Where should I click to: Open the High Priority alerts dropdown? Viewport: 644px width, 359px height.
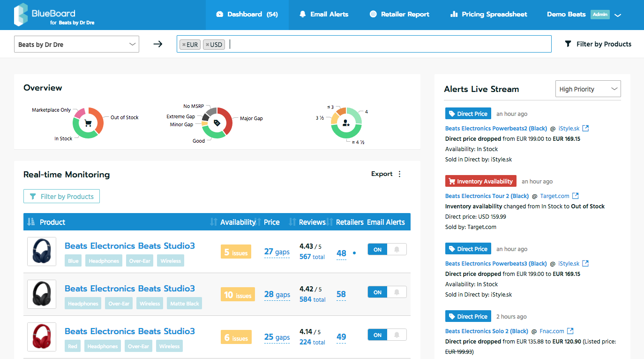pos(588,89)
